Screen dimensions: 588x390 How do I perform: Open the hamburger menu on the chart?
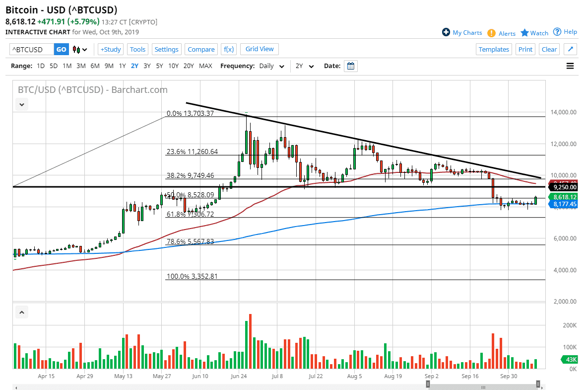pyautogui.click(x=570, y=66)
